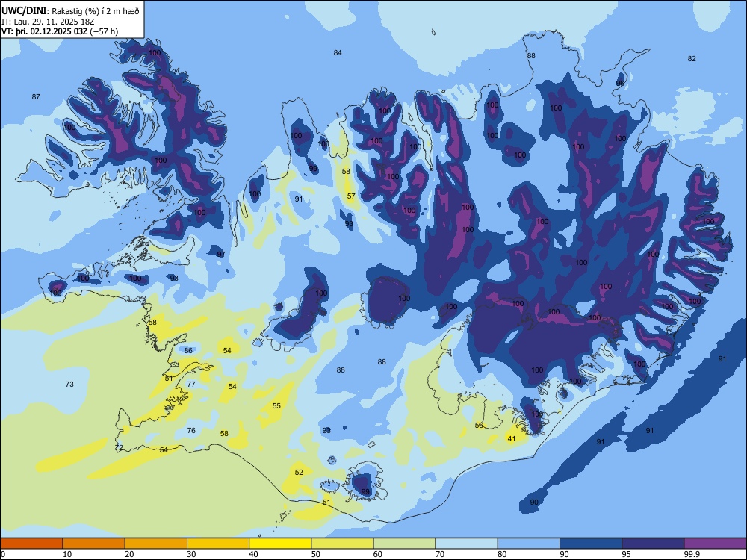The width and height of the screenshot is (747, 560).
Task: Select the sky blue 80–90 legend swatch
Action: (529, 544)
